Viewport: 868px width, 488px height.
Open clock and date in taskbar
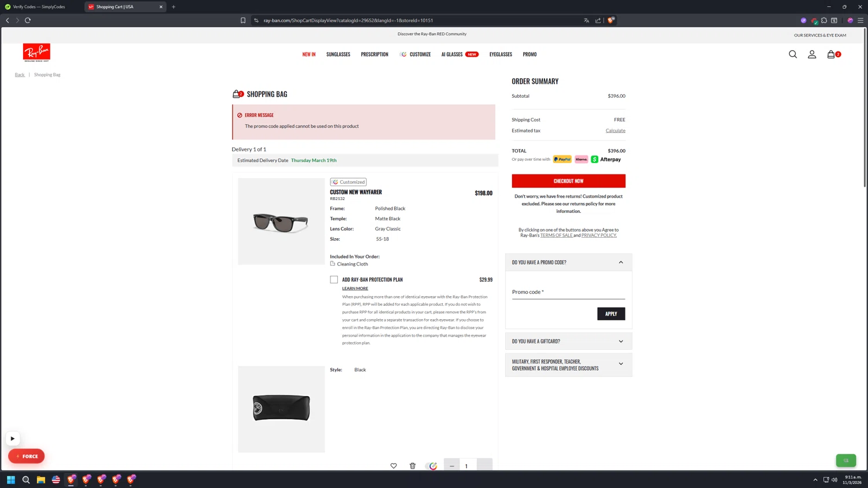click(852, 480)
